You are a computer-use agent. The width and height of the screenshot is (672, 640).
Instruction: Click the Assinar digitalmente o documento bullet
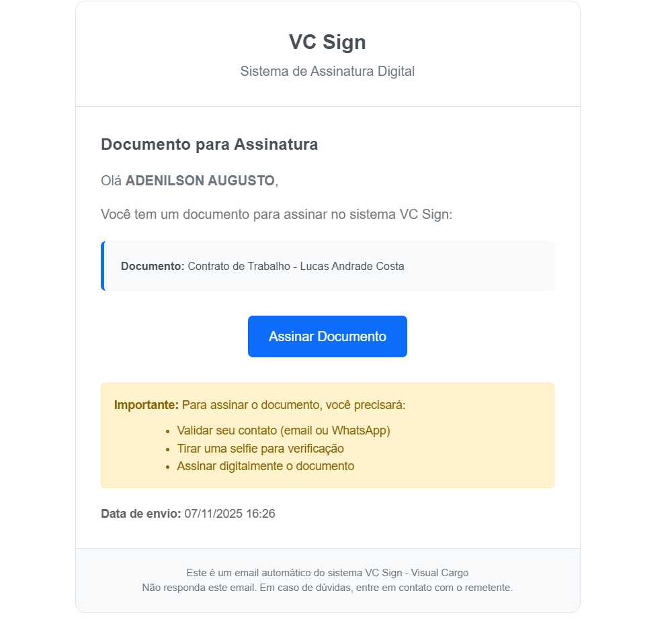click(x=265, y=466)
